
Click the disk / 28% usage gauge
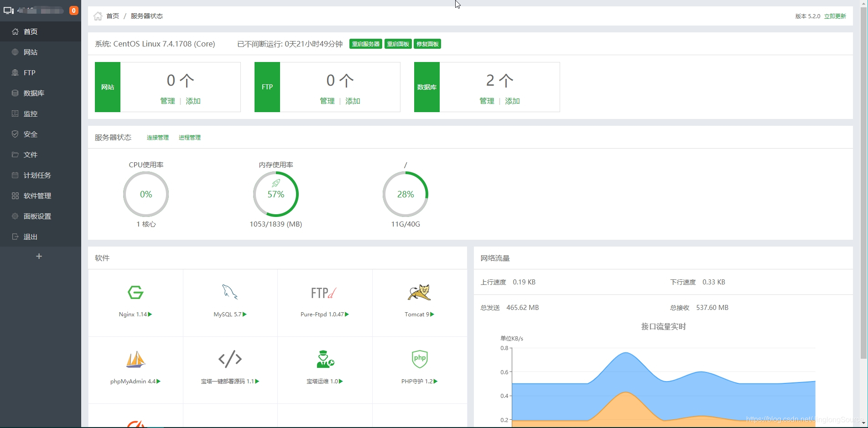(405, 194)
